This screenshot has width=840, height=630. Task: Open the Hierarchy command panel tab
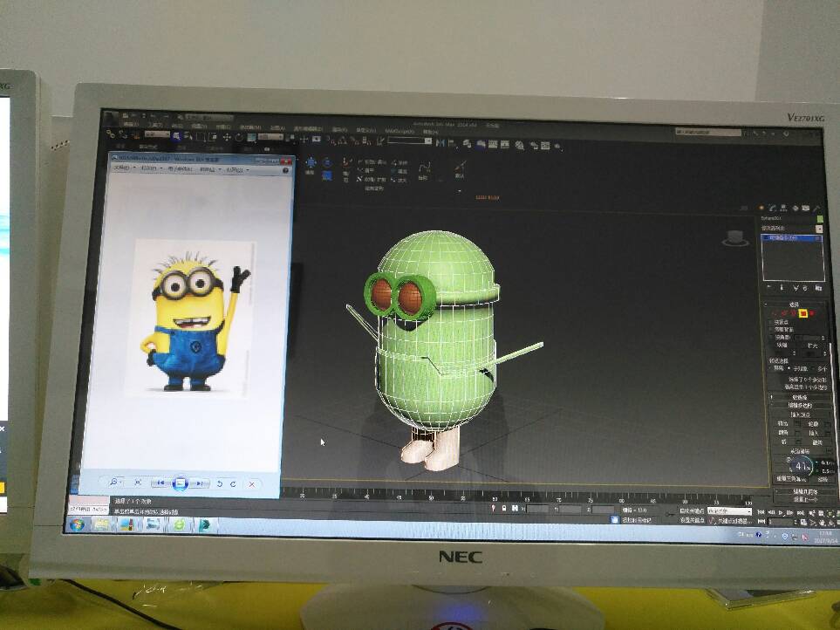tap(784, 208)
